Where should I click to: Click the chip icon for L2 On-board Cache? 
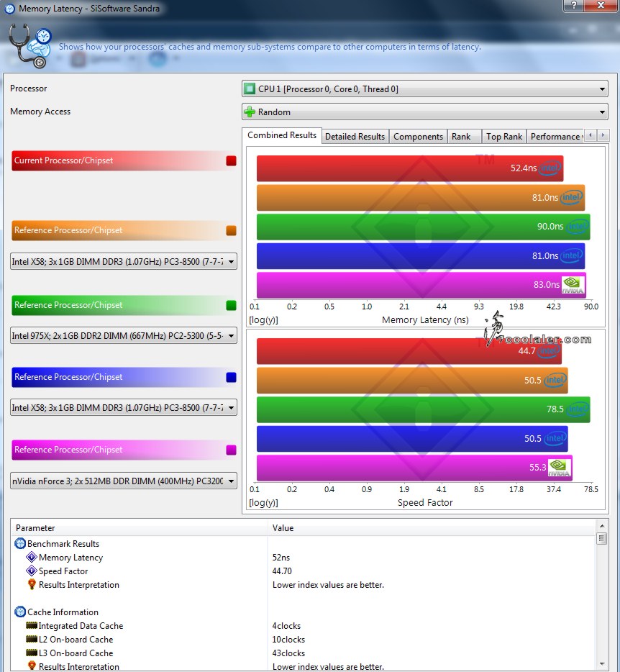[32, 639]
